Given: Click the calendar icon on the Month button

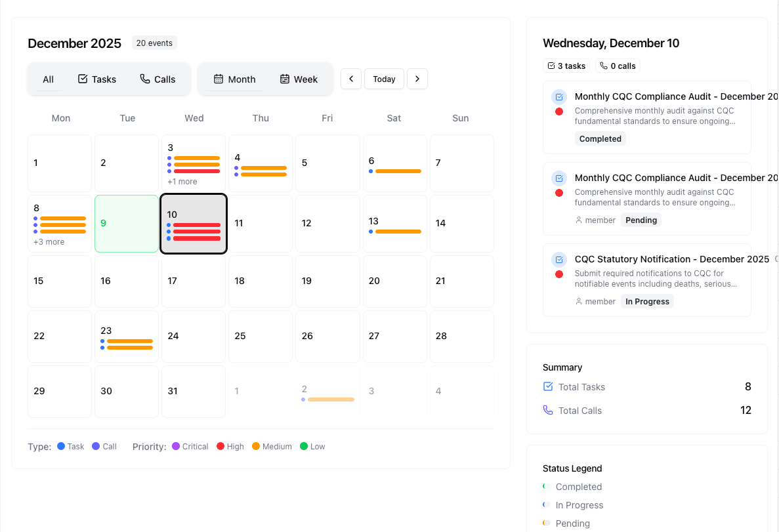Looking at the screenshot, I should (218, 79).
